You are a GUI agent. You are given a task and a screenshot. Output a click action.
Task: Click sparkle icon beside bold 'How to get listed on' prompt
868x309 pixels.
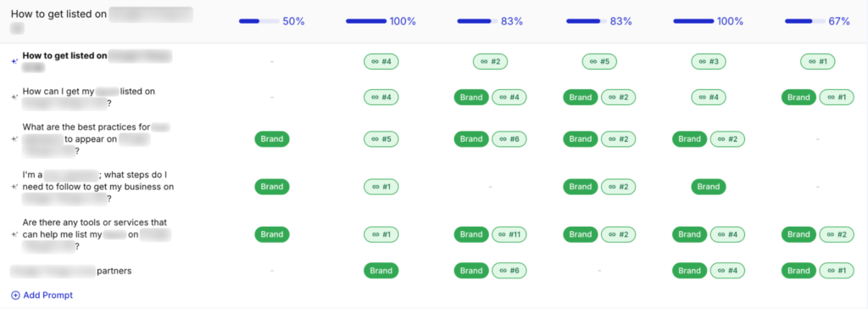click(x=15, y=62)
